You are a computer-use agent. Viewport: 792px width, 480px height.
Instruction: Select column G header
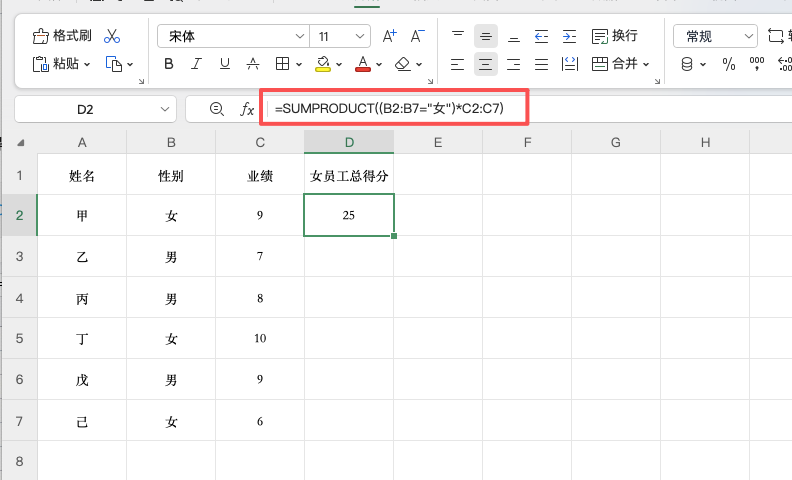(x=616, y=142)
